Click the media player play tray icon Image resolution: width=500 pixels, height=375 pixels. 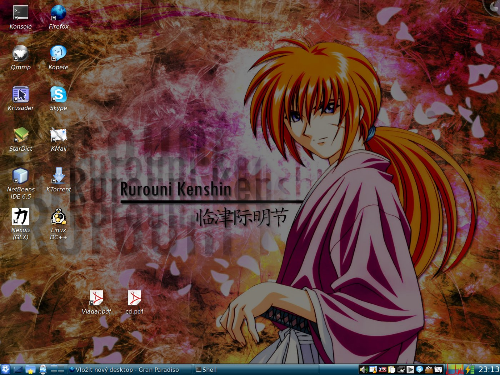click(x=410, y=369)
